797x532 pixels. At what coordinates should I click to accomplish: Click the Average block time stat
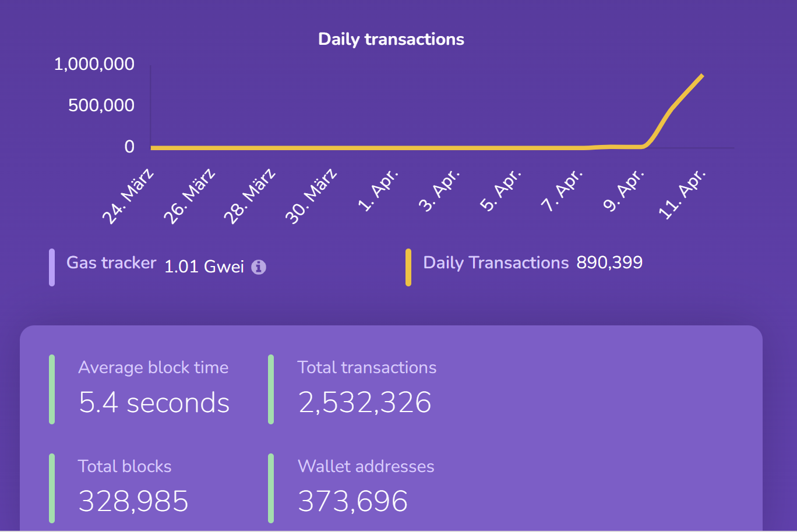[153, 367]
